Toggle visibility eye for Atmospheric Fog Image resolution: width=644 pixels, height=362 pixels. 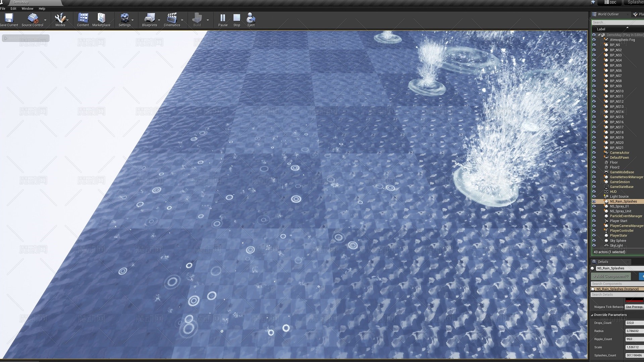594,40
